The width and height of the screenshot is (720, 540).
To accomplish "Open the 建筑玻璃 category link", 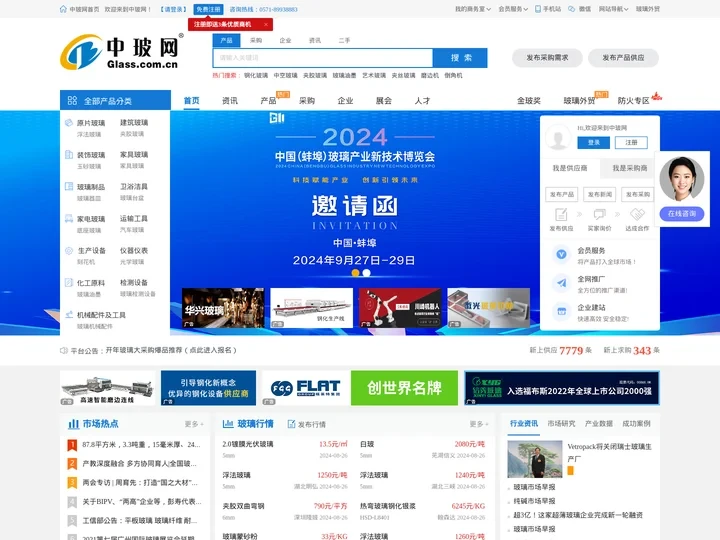I will [x=134, y=123].
